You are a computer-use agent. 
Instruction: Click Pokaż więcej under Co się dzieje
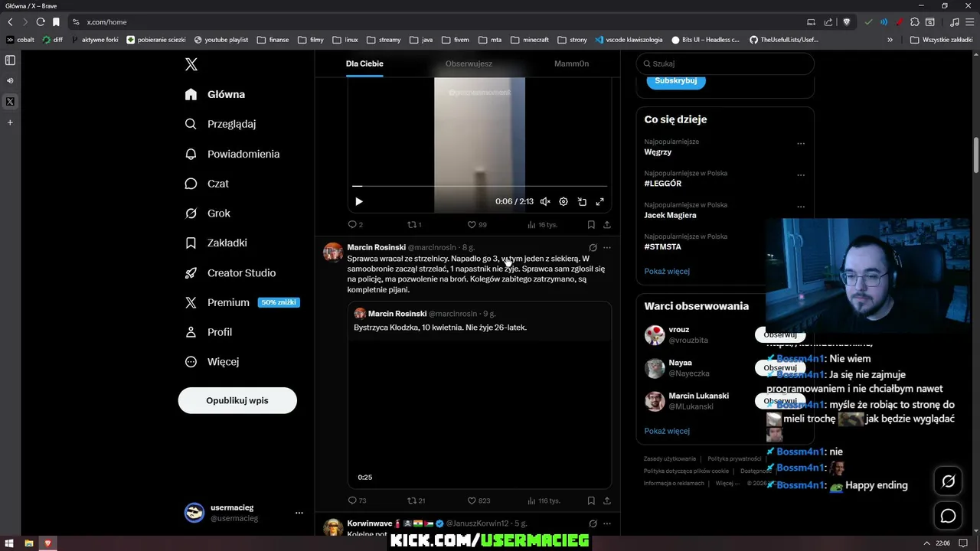click(667, 271)
